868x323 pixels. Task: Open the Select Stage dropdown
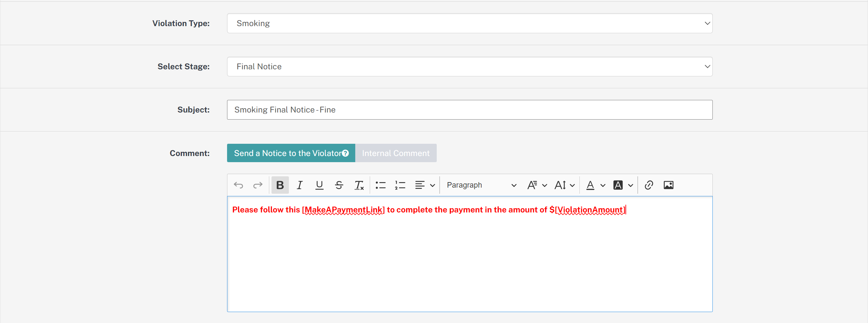coord(470,66)
